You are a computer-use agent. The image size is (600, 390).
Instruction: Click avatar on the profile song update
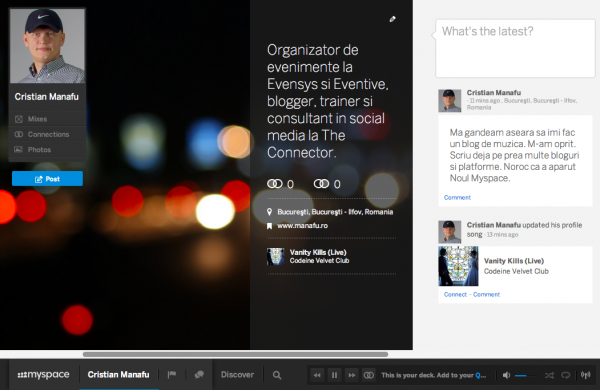pyautogui.click(x=450, y=232)
